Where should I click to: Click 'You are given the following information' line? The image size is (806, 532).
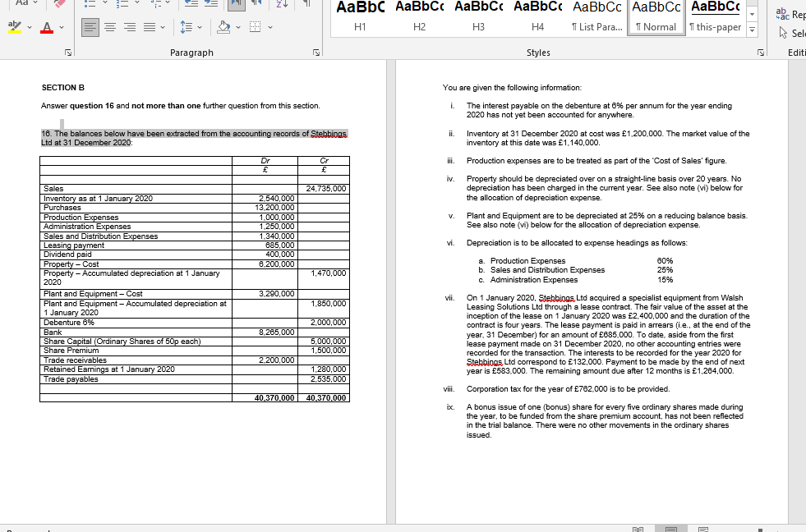(x=512, y=88)
